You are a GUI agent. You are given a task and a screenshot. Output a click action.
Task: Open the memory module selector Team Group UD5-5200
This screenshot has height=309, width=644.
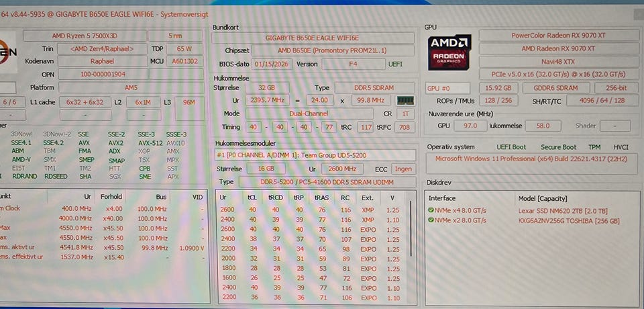(x=315, y=155)
